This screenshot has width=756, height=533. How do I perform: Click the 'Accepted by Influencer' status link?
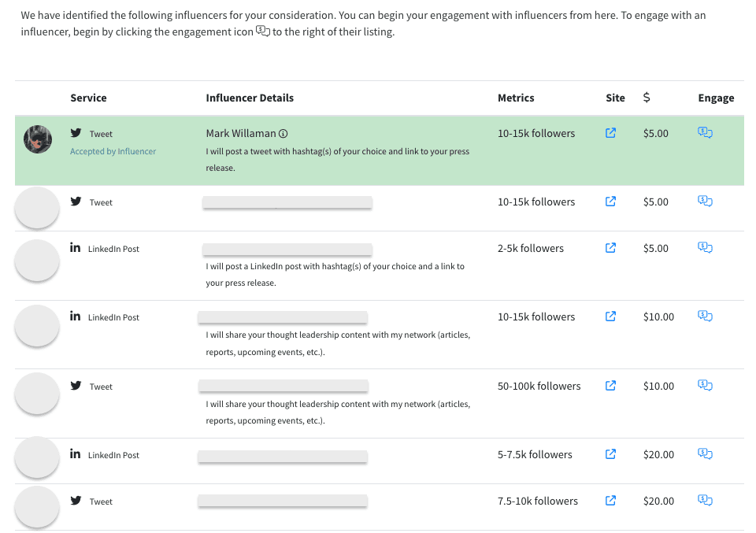click(113, 151)
